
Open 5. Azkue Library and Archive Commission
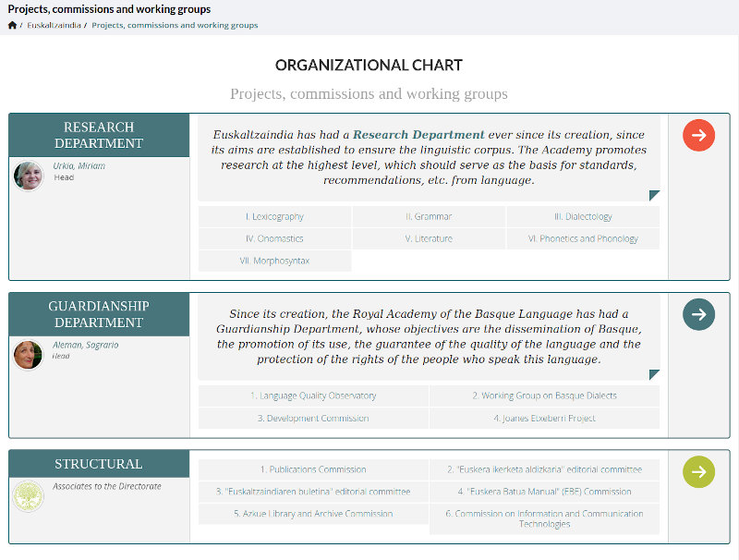pos(313,514)
